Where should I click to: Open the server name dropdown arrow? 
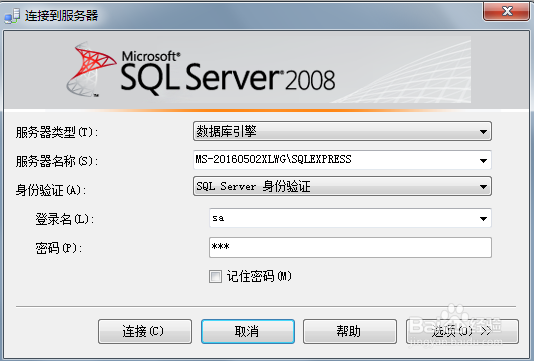coord(483,160)
